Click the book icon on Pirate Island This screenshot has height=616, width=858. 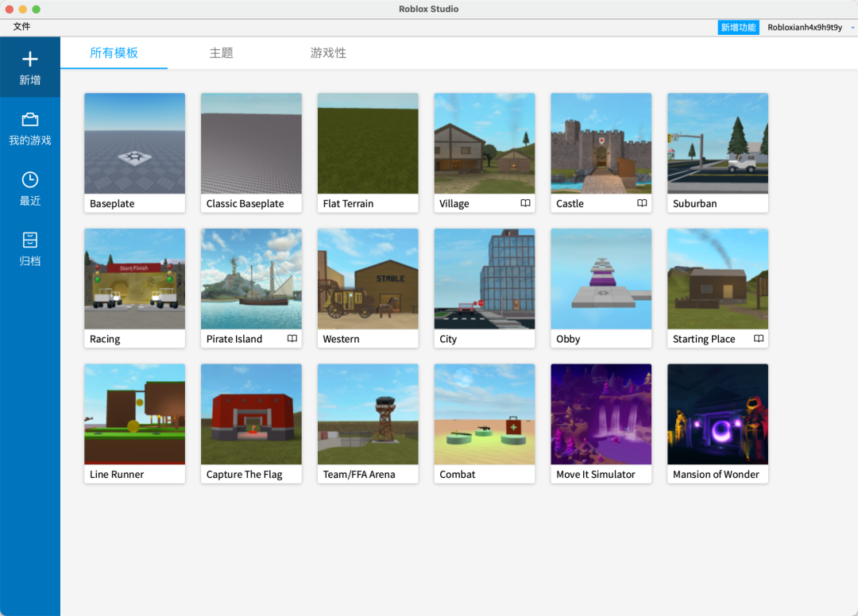point(292,339)
